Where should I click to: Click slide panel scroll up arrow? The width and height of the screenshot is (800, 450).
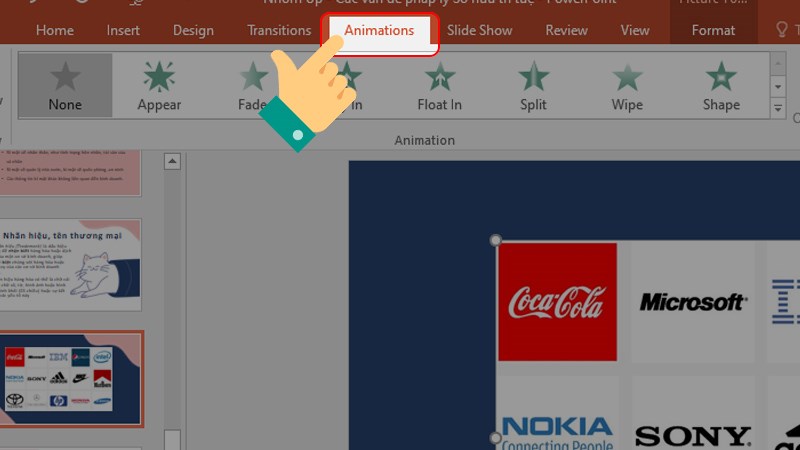pyautogui.click(x=172, y=162)
